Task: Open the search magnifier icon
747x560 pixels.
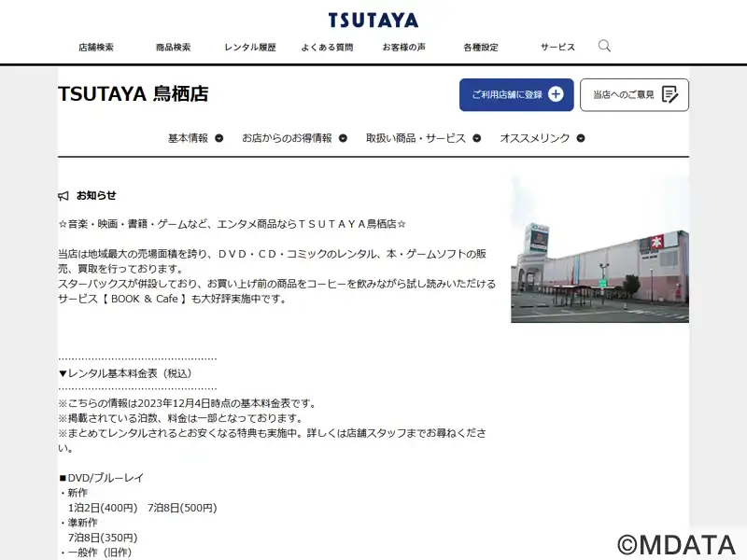Action: 604,46
